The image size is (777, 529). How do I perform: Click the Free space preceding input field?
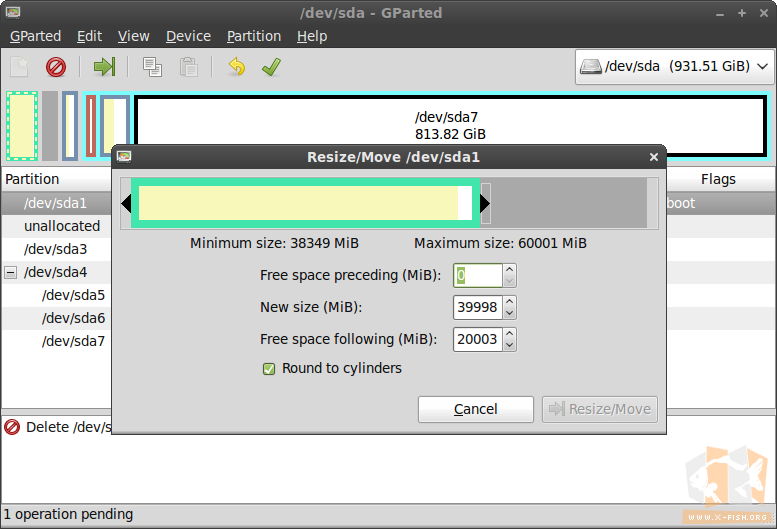coord(478,275)
